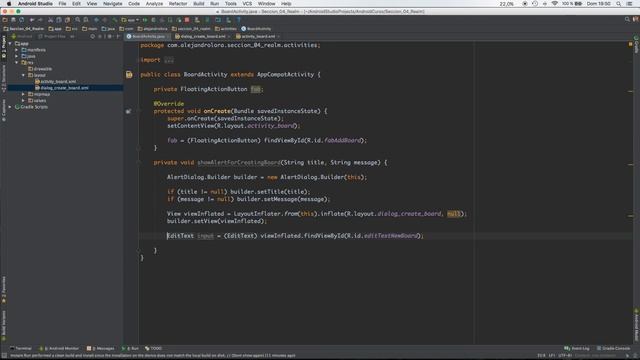Open the Refactor menu
This screenshot has height=360, width=640.
click(178, 4)
